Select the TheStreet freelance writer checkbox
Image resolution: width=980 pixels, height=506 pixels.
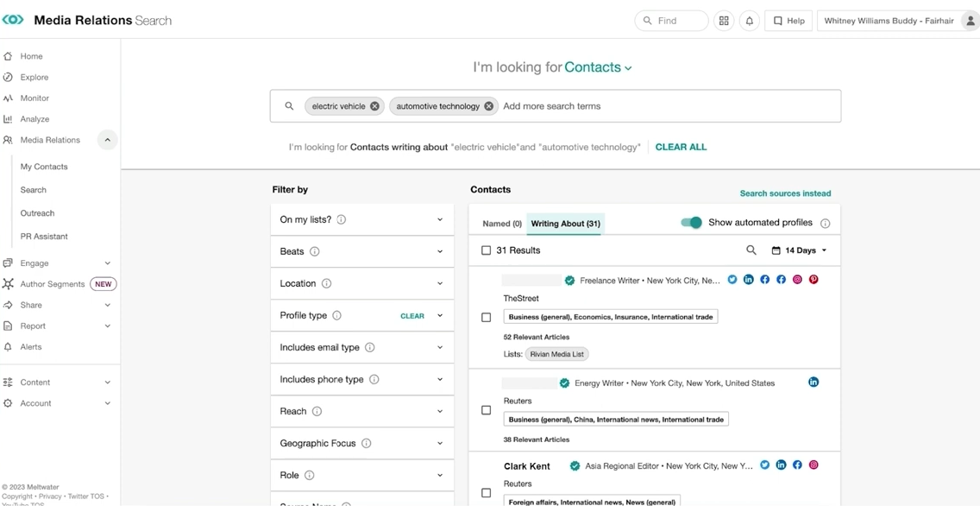point(486,317)
